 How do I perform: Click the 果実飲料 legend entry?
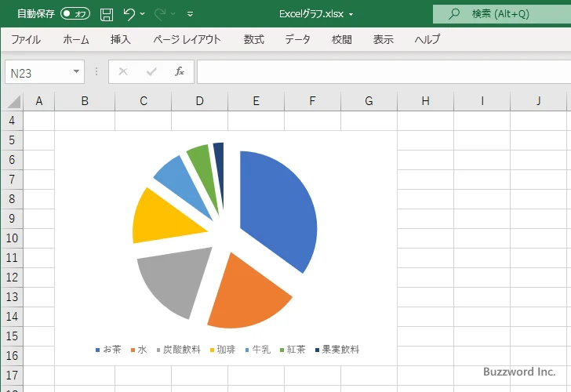(x=337, y=350)
